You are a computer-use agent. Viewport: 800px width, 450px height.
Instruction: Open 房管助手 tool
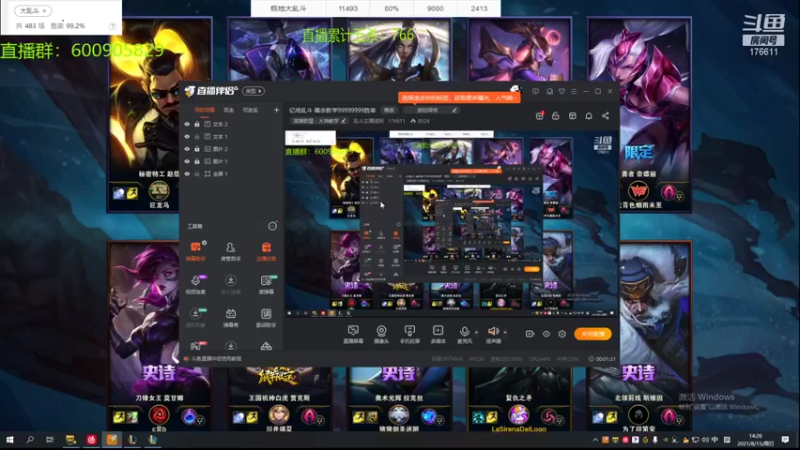[231, 251]
